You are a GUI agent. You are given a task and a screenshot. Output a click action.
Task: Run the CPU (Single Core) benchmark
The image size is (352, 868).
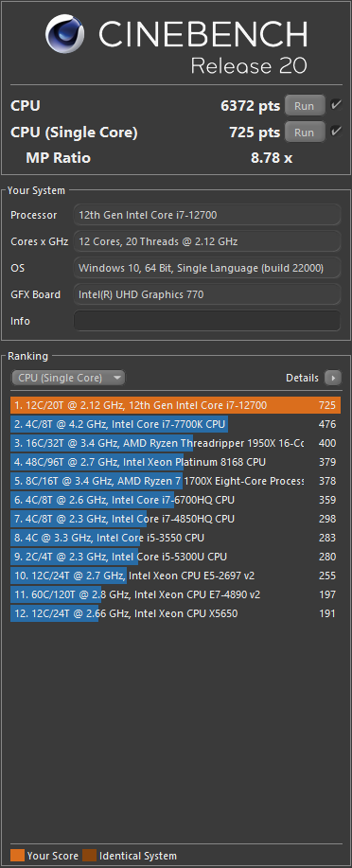tap(304, 133)
